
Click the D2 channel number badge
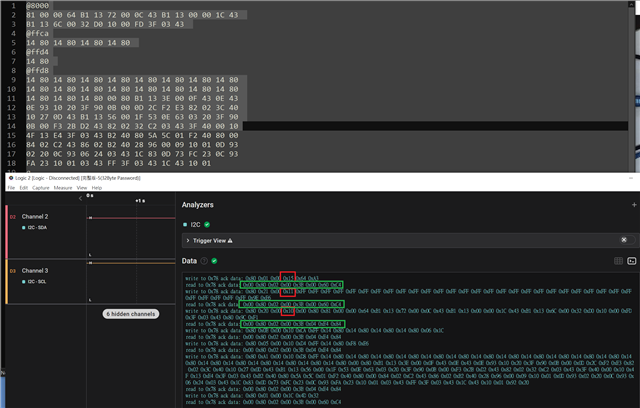pos(13,217)
